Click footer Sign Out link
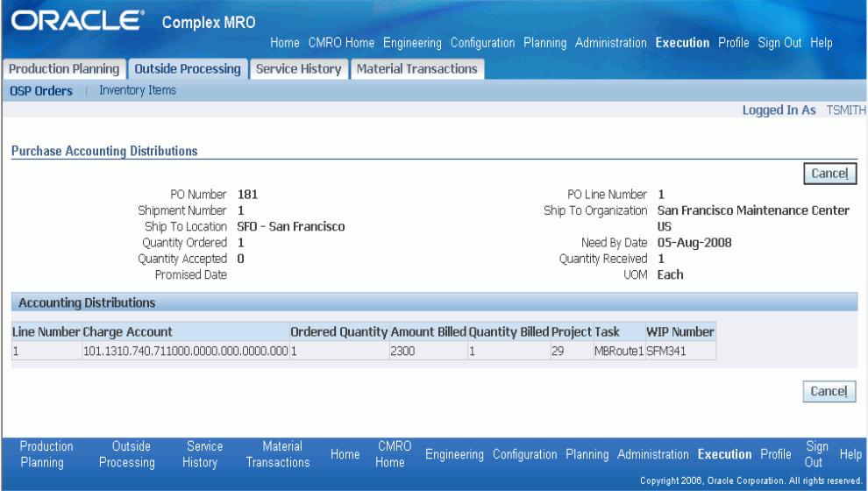Viewport: 868px width, 491px height. pos(816,454)
